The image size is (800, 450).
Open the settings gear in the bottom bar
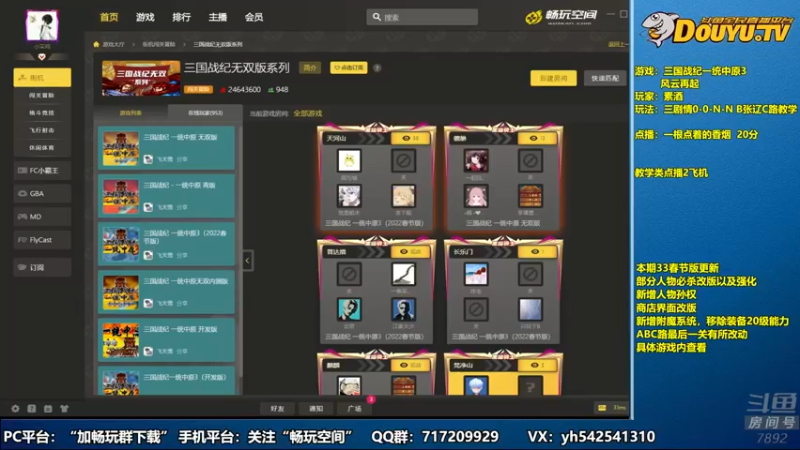(x=15, y=409)
